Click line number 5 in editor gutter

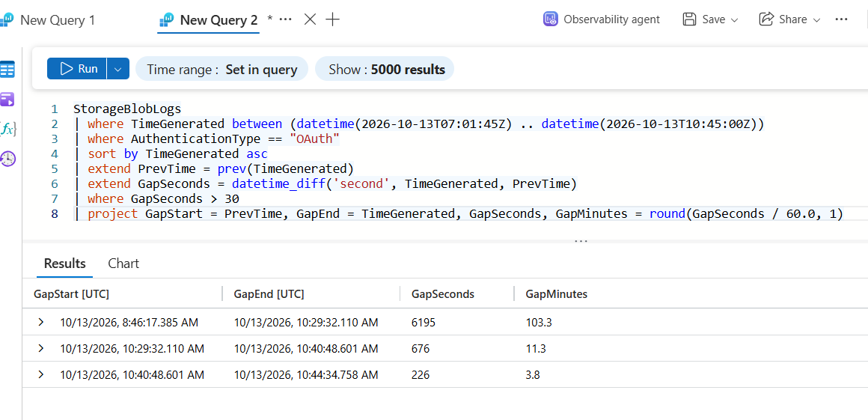click(54, 168)
